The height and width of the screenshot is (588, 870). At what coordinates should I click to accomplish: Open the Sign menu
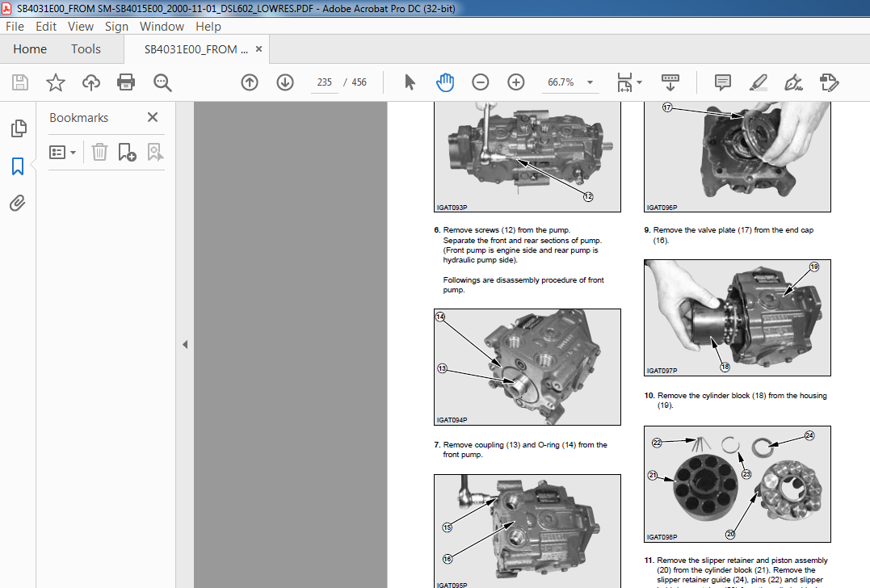116,27
